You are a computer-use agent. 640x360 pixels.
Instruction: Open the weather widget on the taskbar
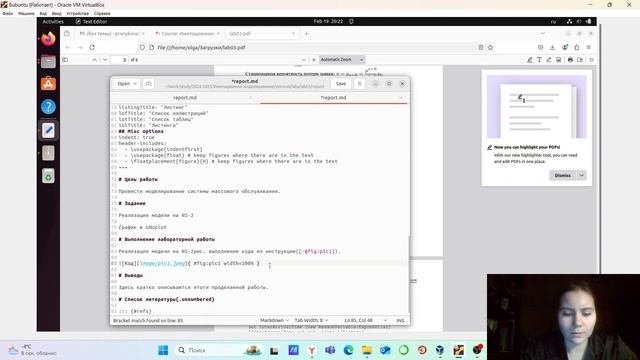pyautogui.click(x=33, y=350)
